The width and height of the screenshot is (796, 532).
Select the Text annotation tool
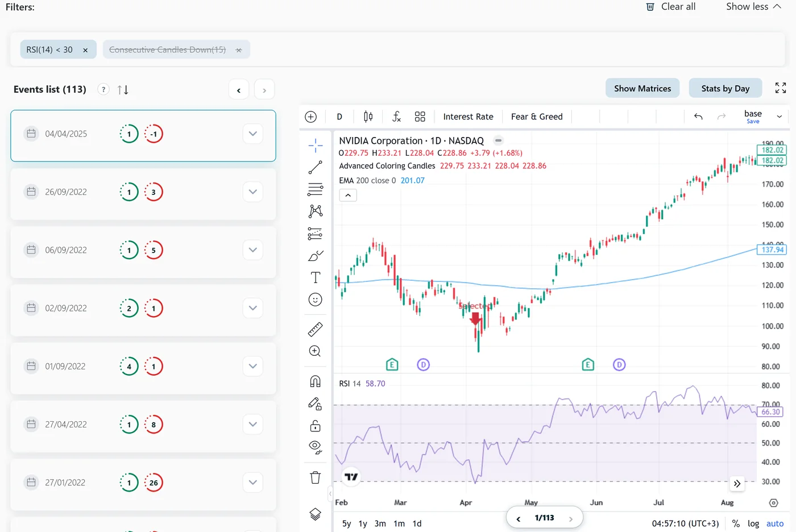pyautogui.click(x=316, y=277)
